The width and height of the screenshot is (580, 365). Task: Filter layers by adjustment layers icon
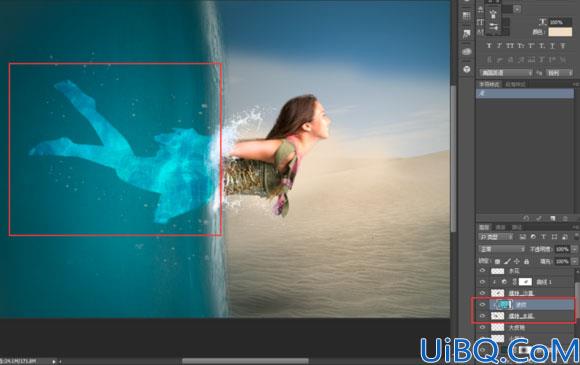533,237
